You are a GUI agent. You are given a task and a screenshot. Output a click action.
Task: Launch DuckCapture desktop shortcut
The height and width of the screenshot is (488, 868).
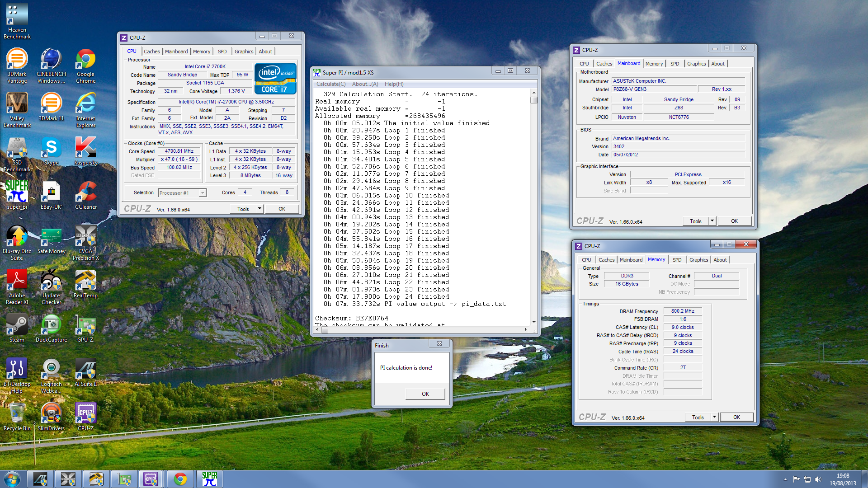(51, 328)
